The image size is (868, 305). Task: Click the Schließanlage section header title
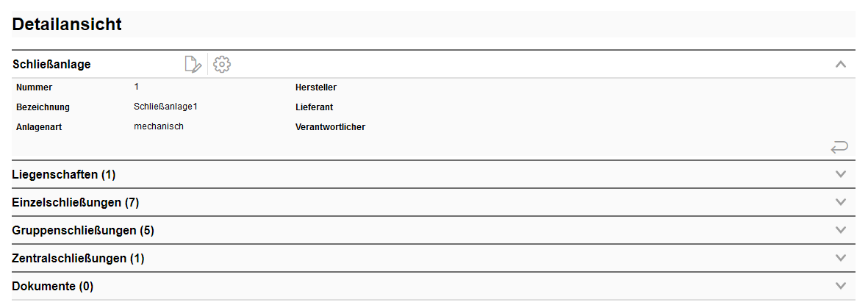(x=51, y=65)
